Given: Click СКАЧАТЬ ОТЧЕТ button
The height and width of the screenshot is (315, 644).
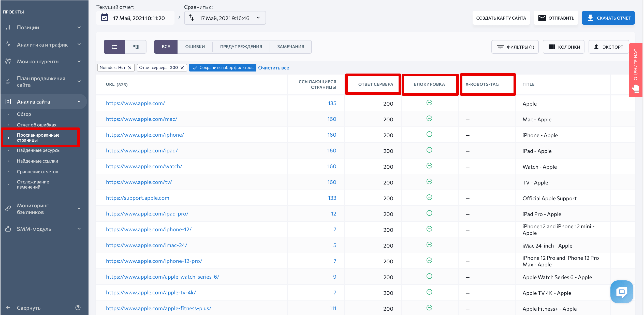Looking at the screenshot, I should 608,18.
